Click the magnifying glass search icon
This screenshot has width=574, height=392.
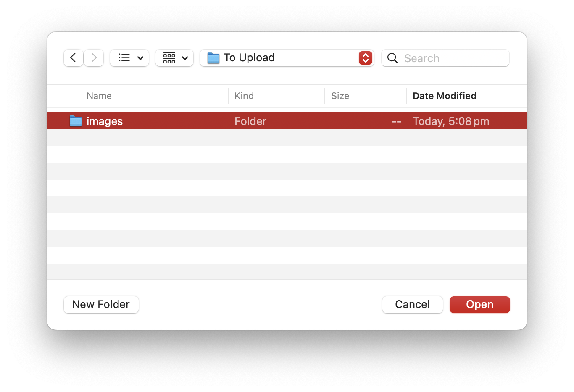tap(392, 58)
